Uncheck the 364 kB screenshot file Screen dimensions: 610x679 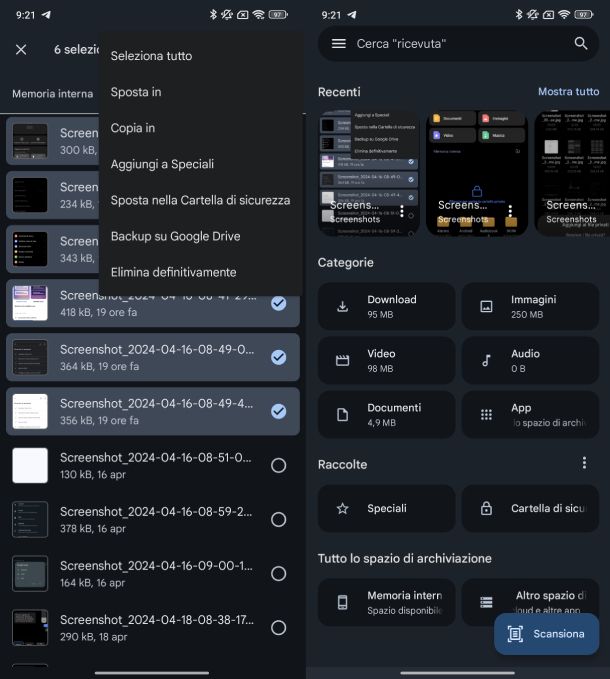pos(278,357)
